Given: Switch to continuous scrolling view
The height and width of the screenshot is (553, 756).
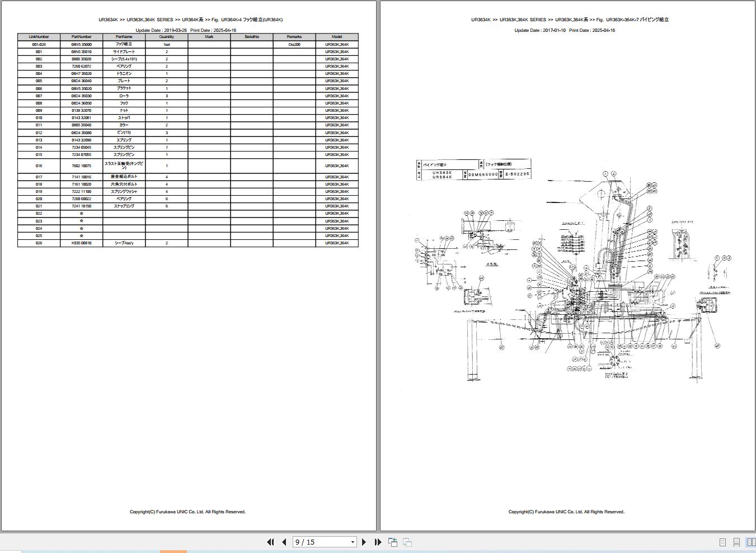Looking at the screenshot, I should pos(736,542).
